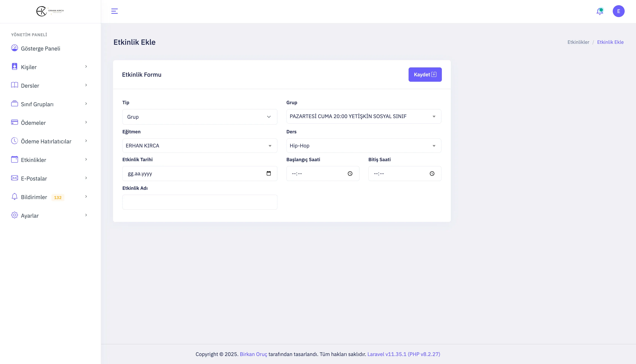Open the notification bell icon

pos(599,11)
